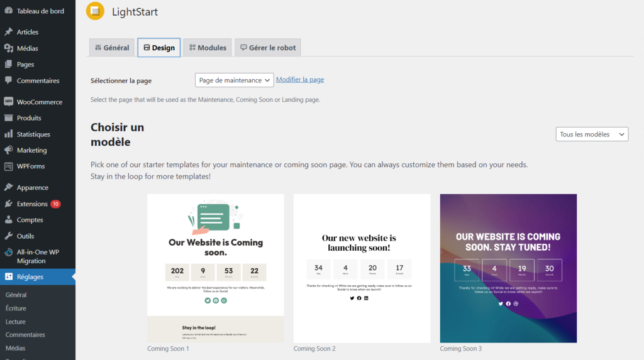Screen dimensions: 644x360
Task: Open the Articles menu item
Action: coord(38,31)
